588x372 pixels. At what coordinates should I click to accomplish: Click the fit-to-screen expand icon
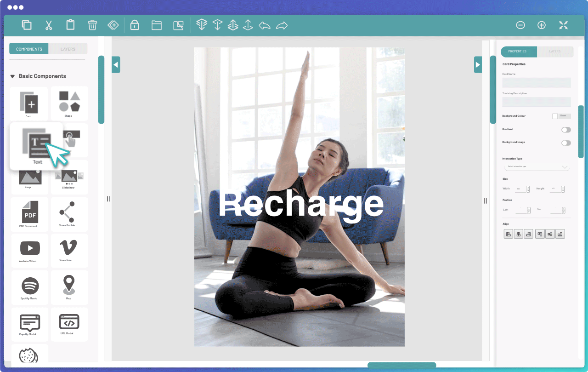tap(564, 25)
